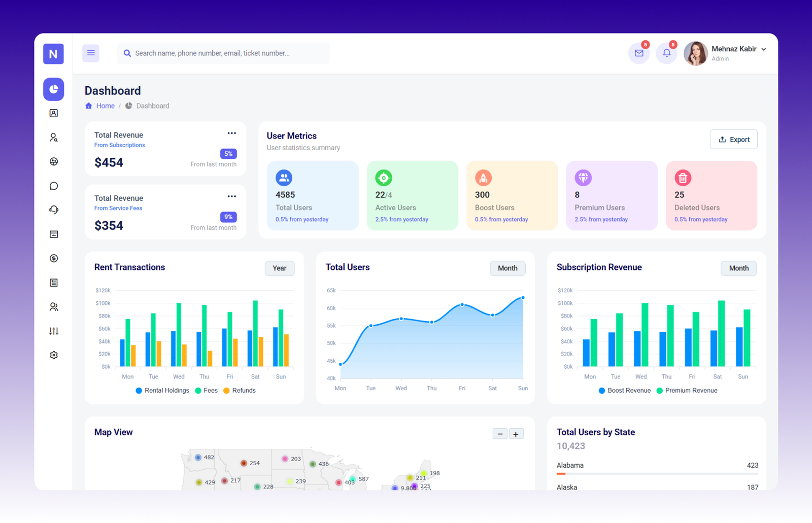Open the chat bubble sidebar icon

(54, 186)
